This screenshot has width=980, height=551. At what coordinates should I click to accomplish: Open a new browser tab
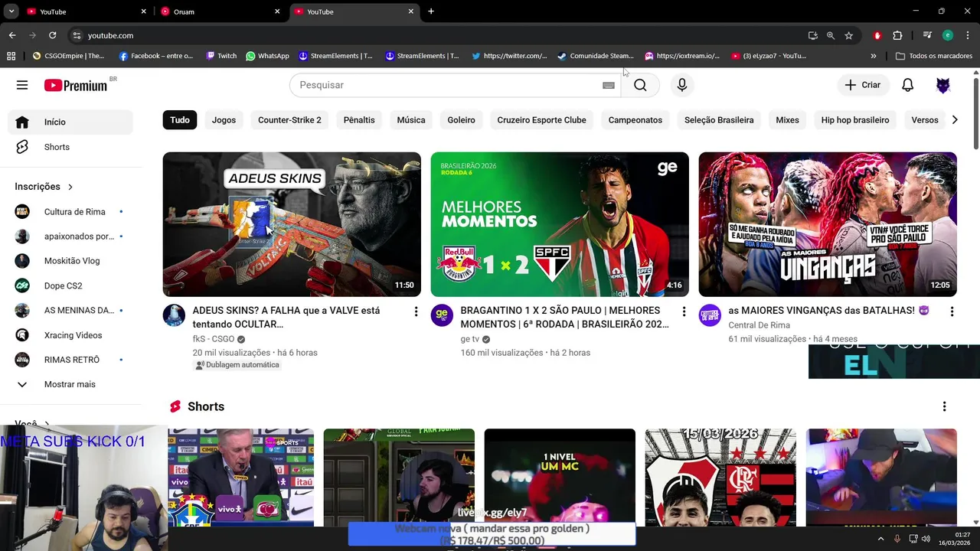coord(431,11)
